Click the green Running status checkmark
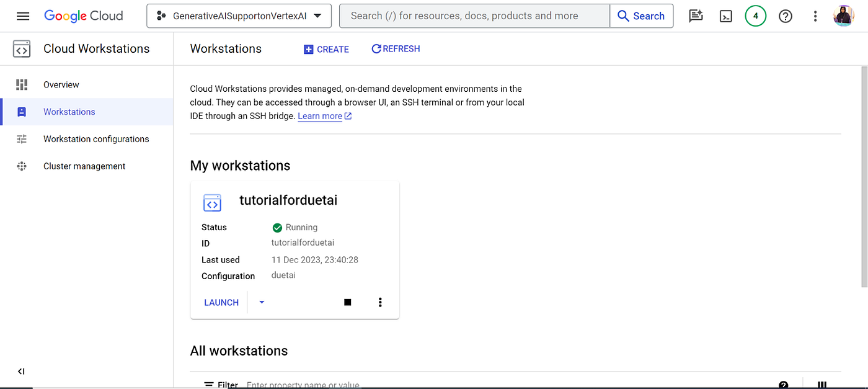 [x=277, y=228]
